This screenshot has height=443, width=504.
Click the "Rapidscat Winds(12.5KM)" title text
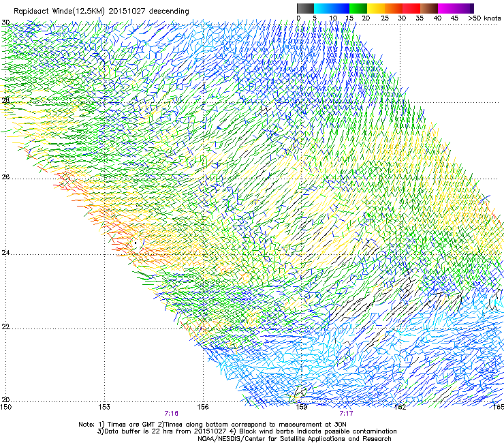(59, 12)
